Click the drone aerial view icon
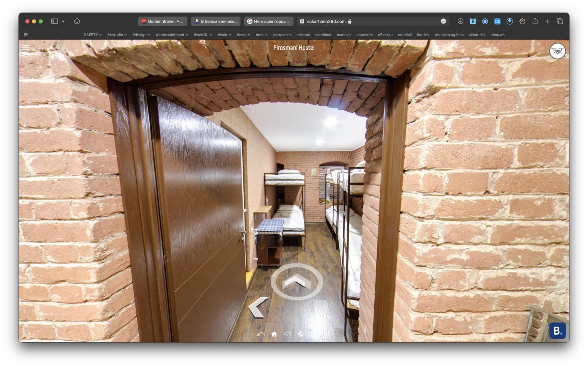This screenshot has width=588, height=367. tap(557, 51)
